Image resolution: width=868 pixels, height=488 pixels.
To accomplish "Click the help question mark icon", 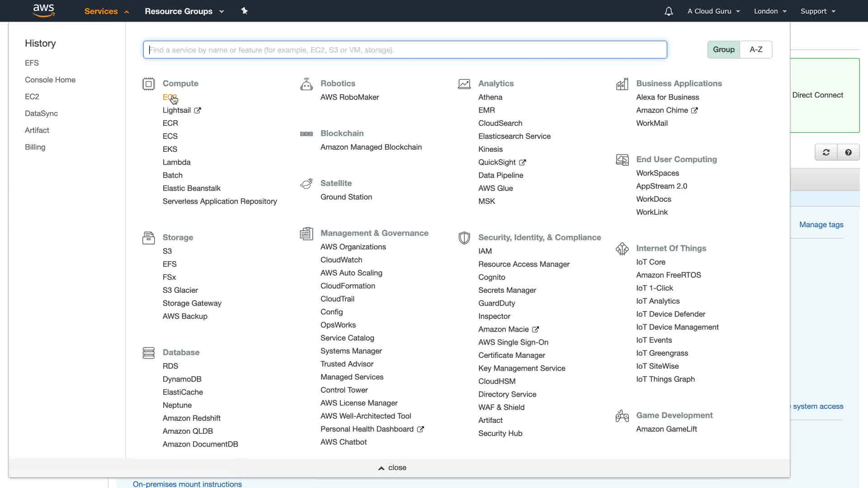I will 848,153.
